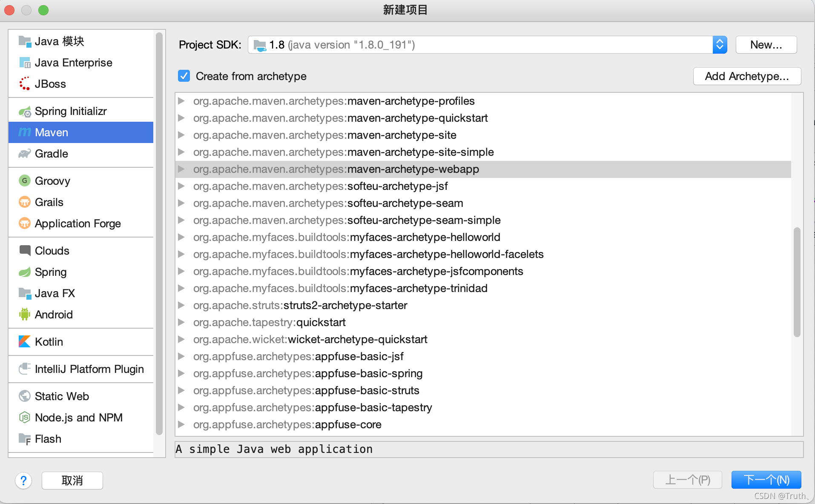Click the Clouds icon
The image size is (815, 504).
[25, 251]
